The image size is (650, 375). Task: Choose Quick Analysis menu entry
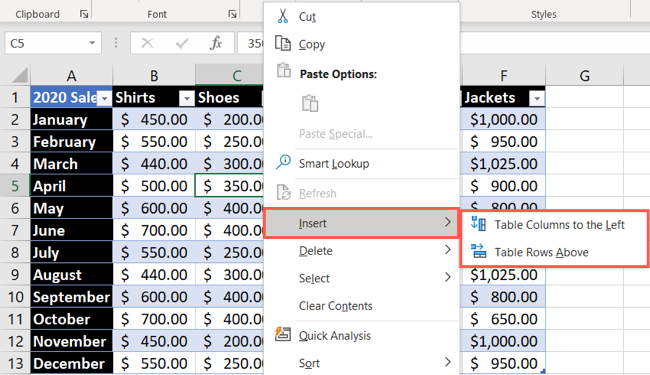pyautogui.click(x=361, y=335)
